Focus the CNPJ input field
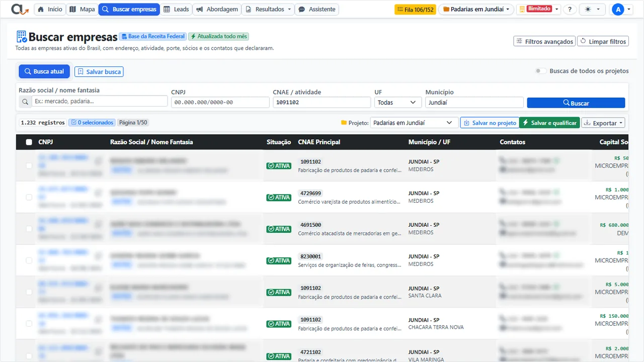The width and height of the screenshot is (644, 362). coord(220,102)
